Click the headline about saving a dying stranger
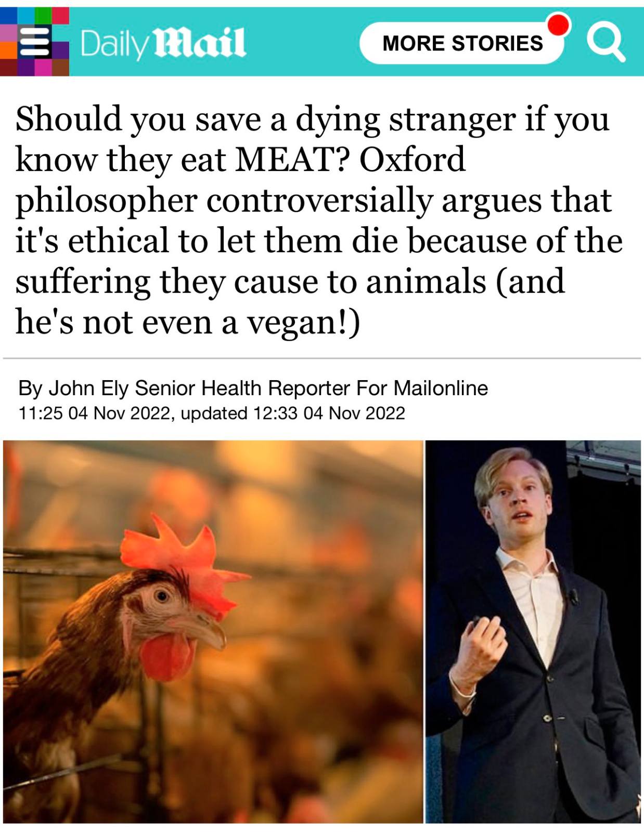The image size is (644, 832). 319,220
